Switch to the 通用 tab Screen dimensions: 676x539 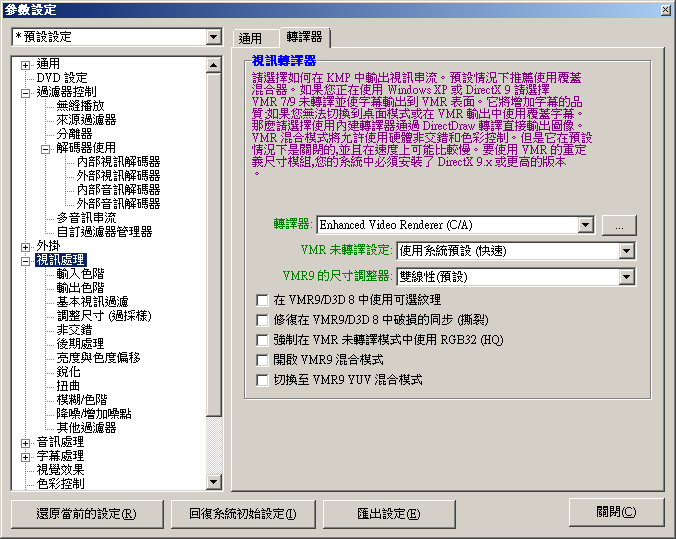(255, 39)
